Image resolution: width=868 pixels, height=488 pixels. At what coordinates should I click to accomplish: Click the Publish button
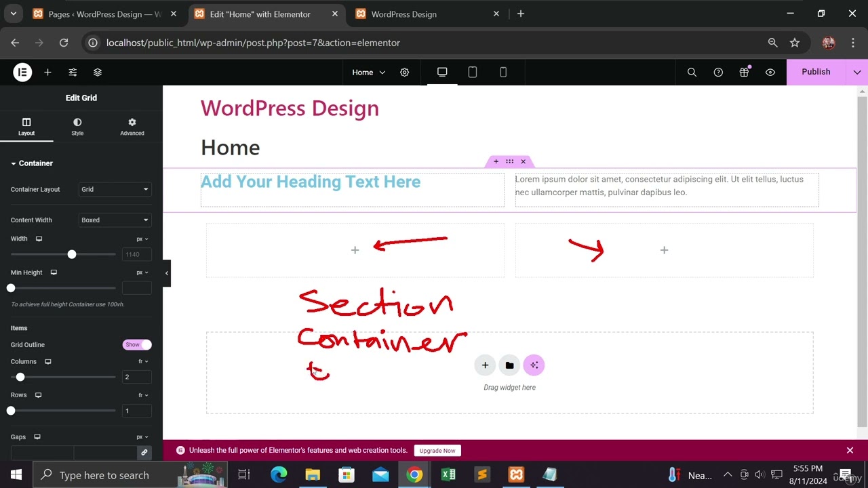(x=816, y=72)
